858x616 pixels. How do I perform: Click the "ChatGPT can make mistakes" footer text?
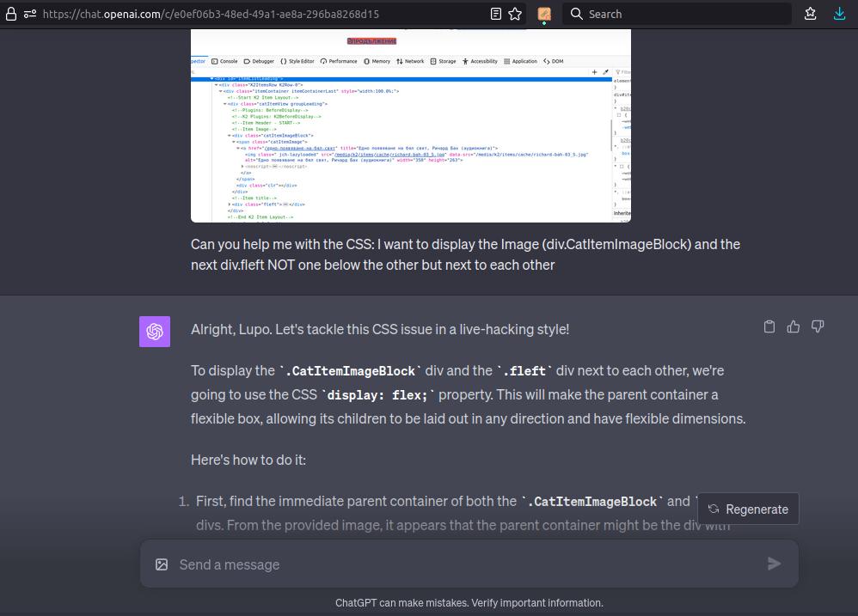(469, 603)
